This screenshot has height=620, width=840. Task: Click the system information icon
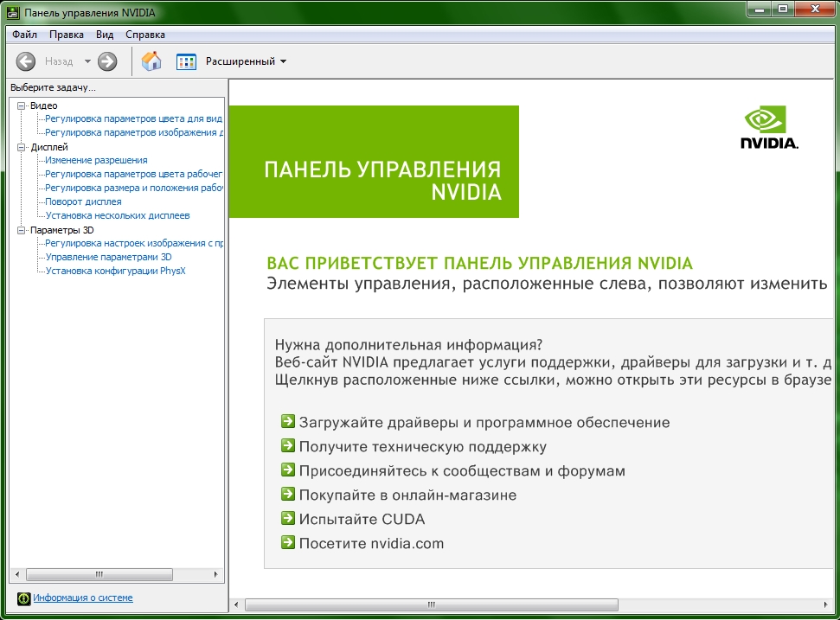[24, 598]
